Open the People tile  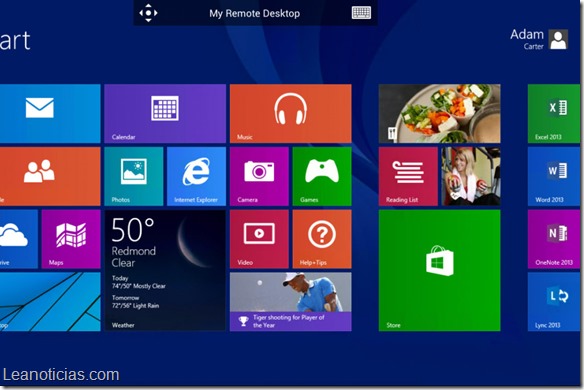[x=50, y=176]
